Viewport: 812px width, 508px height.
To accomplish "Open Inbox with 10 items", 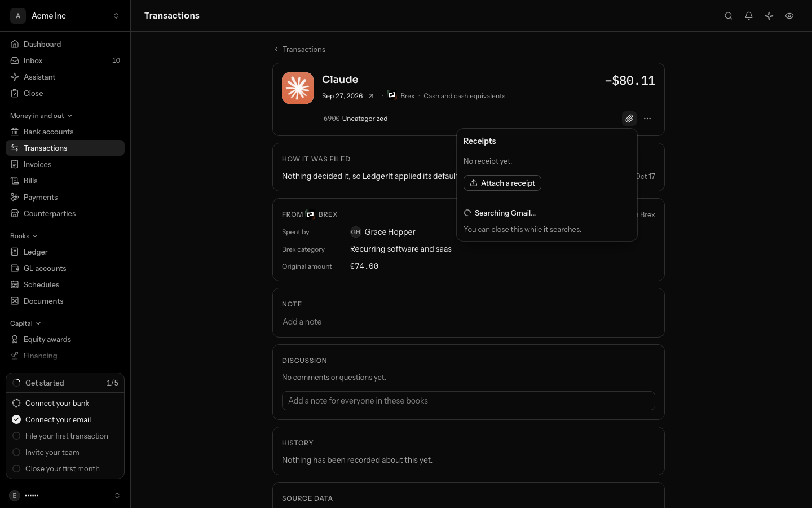I will point(65,60).
